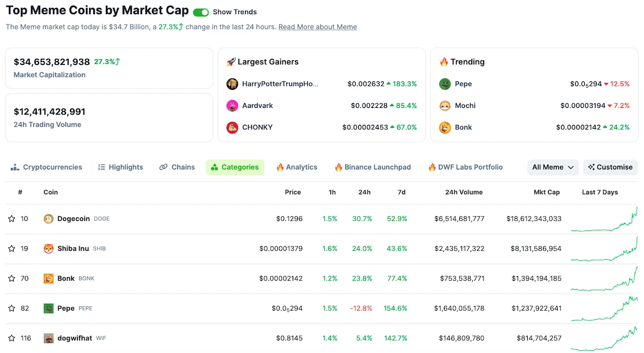Open the Bonk coin link in table

click(66, 278)
